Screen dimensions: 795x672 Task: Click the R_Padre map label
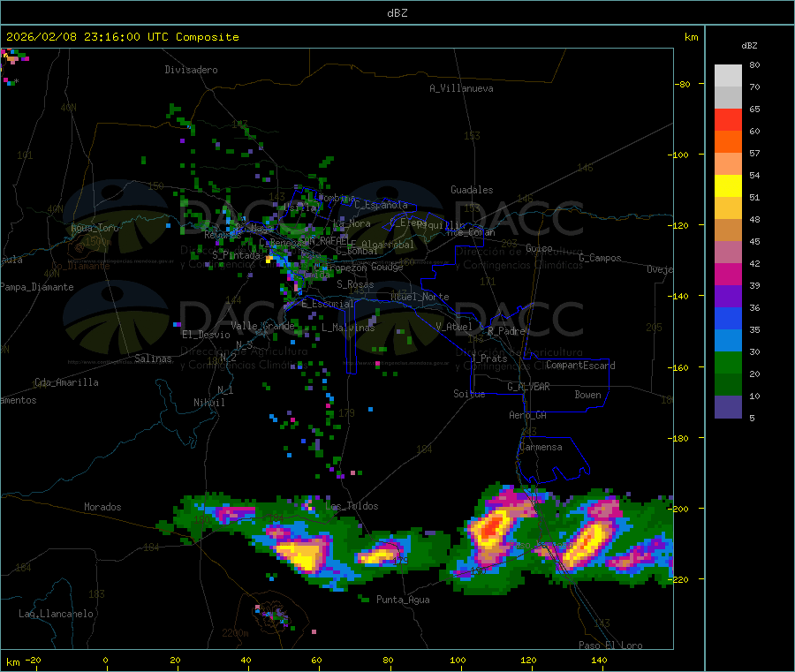click(x=506, y=331)
